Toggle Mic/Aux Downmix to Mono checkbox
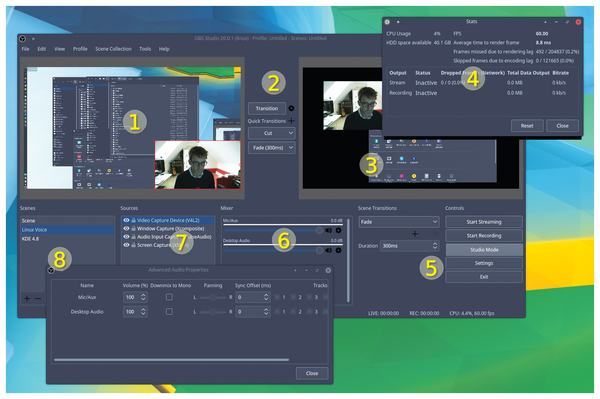600x399 pixels. pos(169,297)
